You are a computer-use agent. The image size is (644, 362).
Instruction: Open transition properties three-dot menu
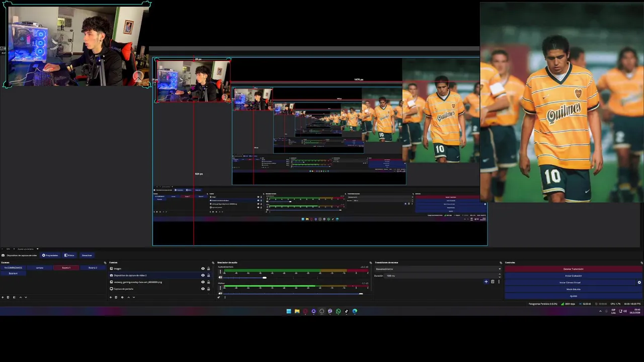(499, 282)
